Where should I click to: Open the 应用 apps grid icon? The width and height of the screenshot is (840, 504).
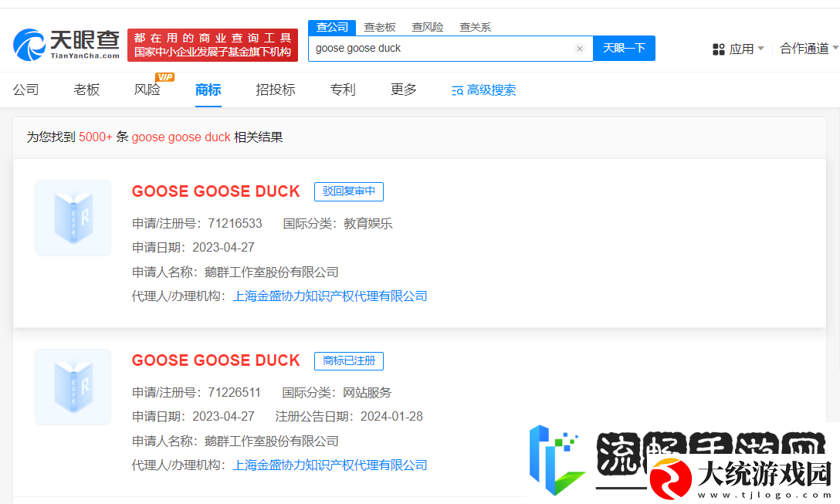point(718,49)
